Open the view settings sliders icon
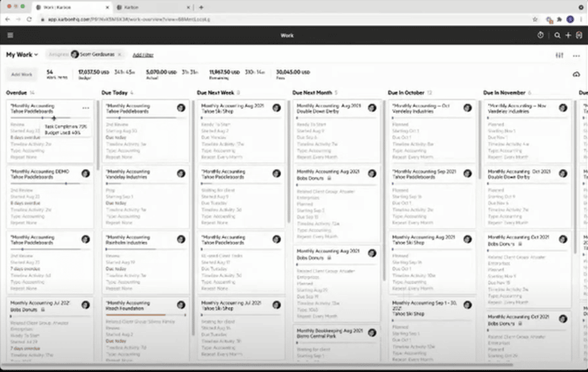The height and width of the screenshot is (372, 588). pyautogui.click(x=559, y=55)
